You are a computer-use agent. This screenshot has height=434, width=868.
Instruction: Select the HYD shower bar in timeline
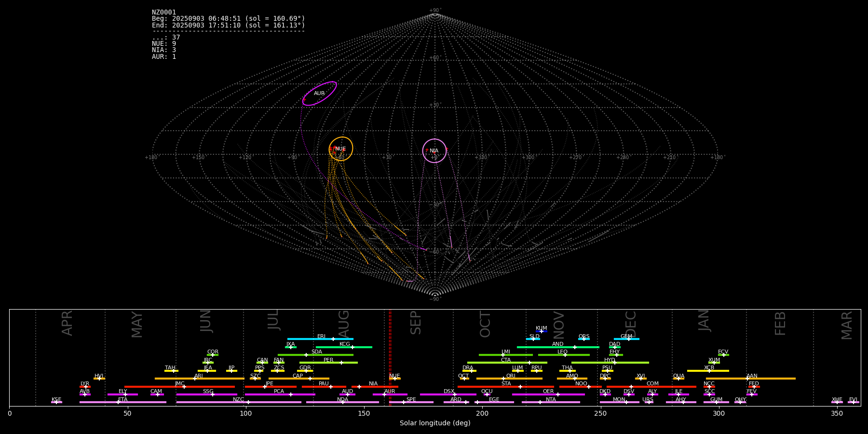(x=610, y=363)
